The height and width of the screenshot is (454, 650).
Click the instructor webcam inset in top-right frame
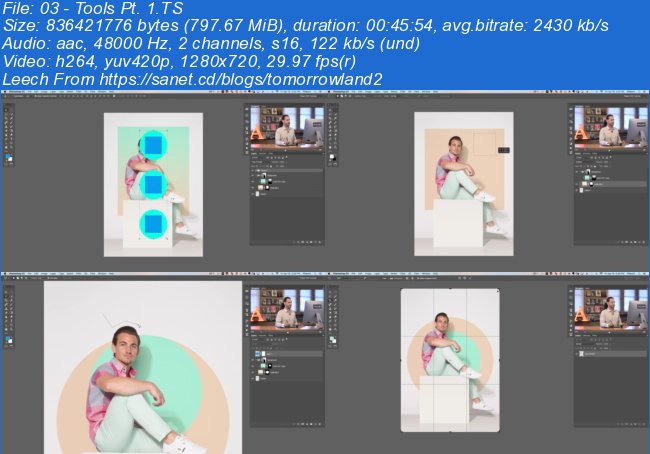tap(610, 127)
